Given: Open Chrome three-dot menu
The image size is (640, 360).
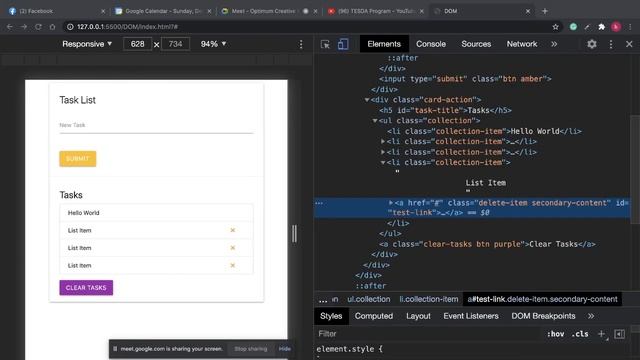Looking at the screenshot, I should pos(630,27).
